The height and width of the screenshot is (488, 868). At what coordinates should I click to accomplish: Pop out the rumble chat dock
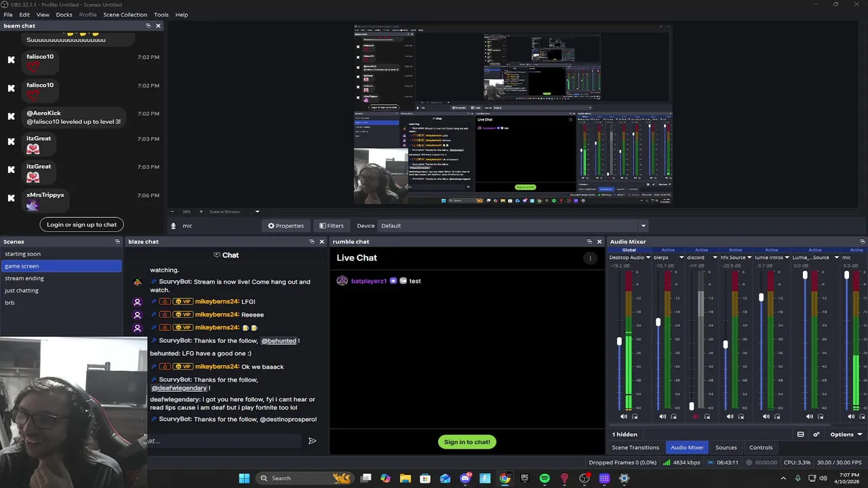tap(589, 242)
